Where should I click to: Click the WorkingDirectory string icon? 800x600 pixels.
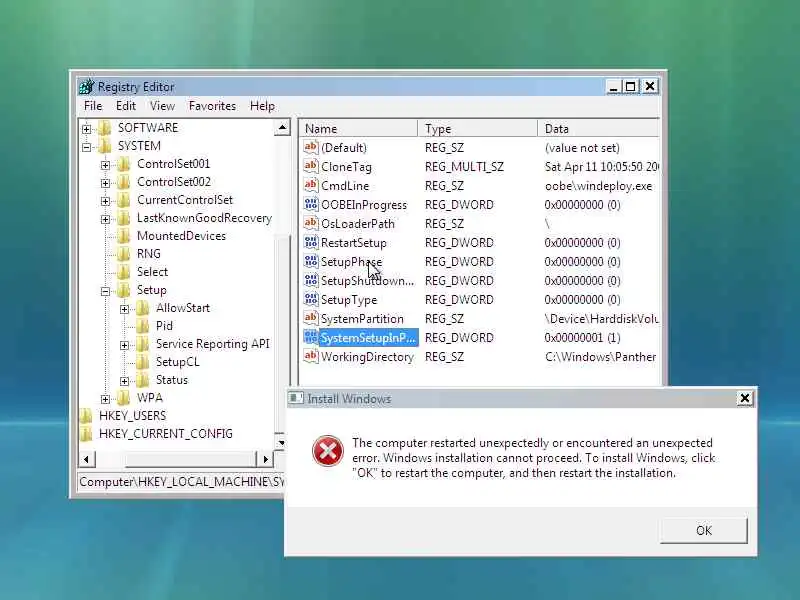pyautogui.click(x=311, y=356)
